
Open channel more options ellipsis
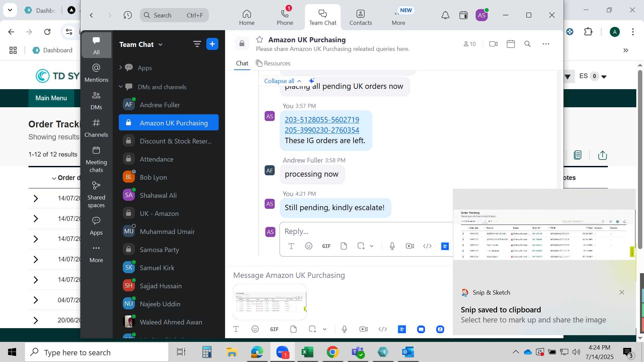coord(546,44)
